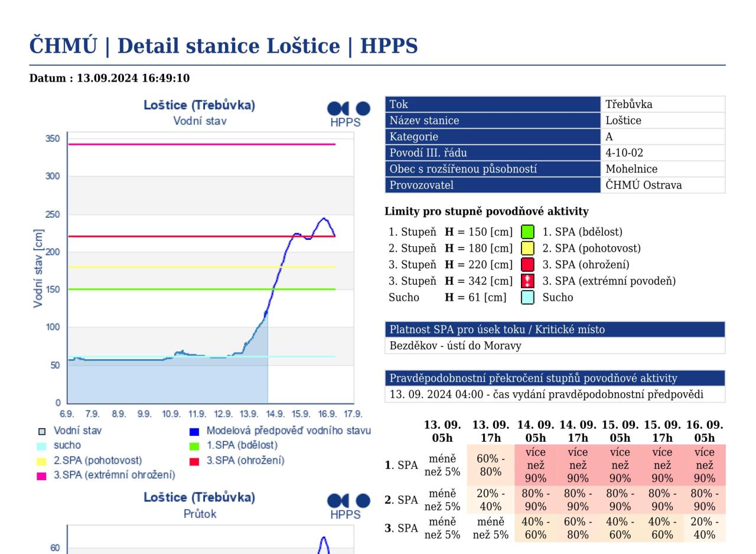
Task: Toggle Vodní stav legend marker
Action: pyautogui.click(x=42, y=431)
